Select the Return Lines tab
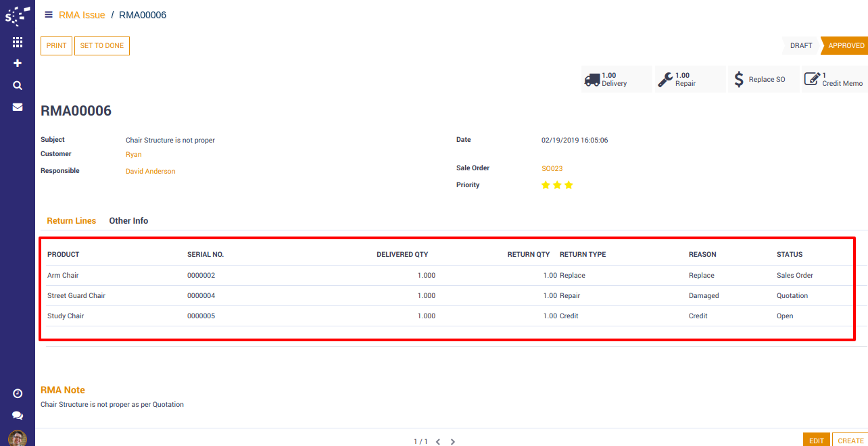 pyautogui.click(x=71, y=221)
